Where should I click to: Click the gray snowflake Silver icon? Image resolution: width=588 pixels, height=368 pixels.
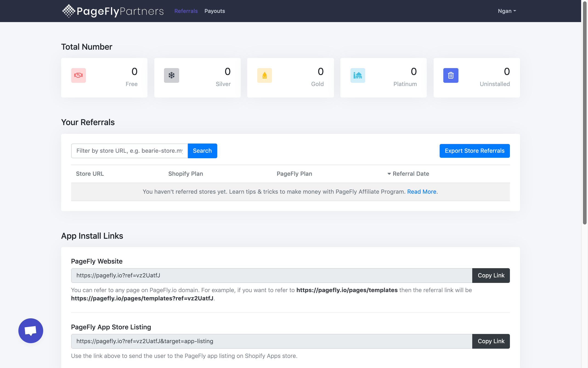pyautogui.click(x=172, y=75)
